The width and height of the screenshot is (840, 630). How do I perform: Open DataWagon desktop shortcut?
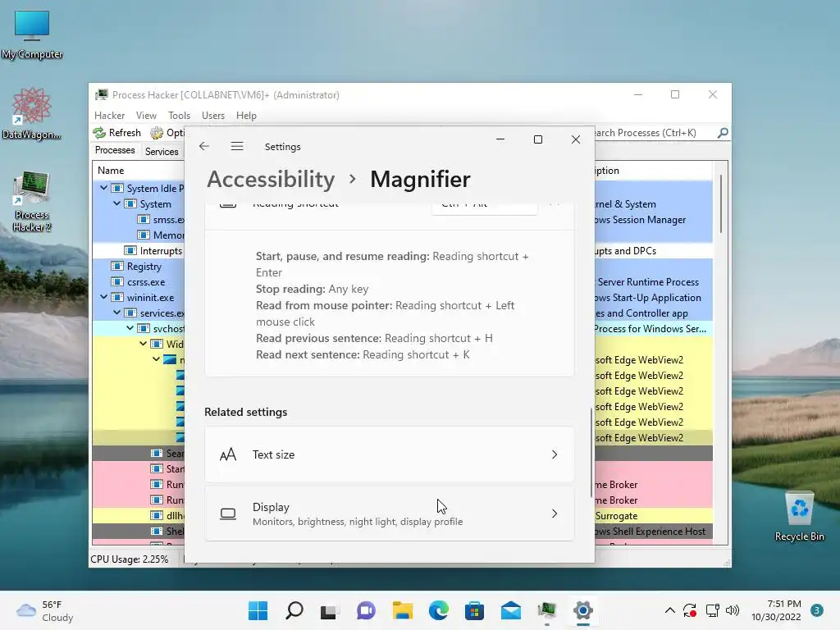31,113
